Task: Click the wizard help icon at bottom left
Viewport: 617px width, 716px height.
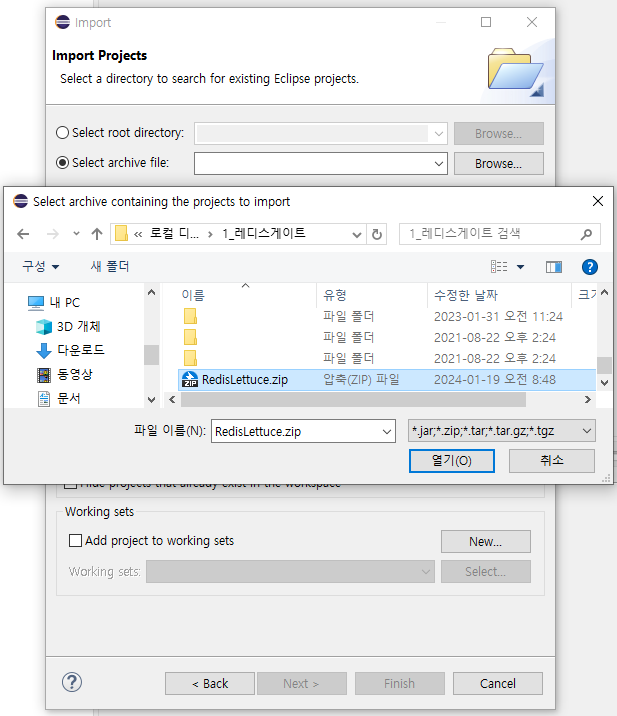Action: [72, 683]
